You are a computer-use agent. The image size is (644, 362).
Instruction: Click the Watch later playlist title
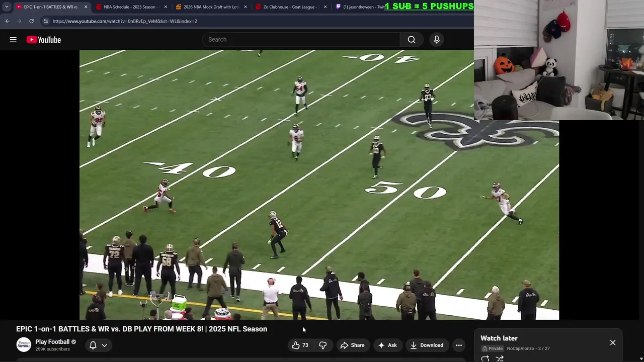click(499, 338)
